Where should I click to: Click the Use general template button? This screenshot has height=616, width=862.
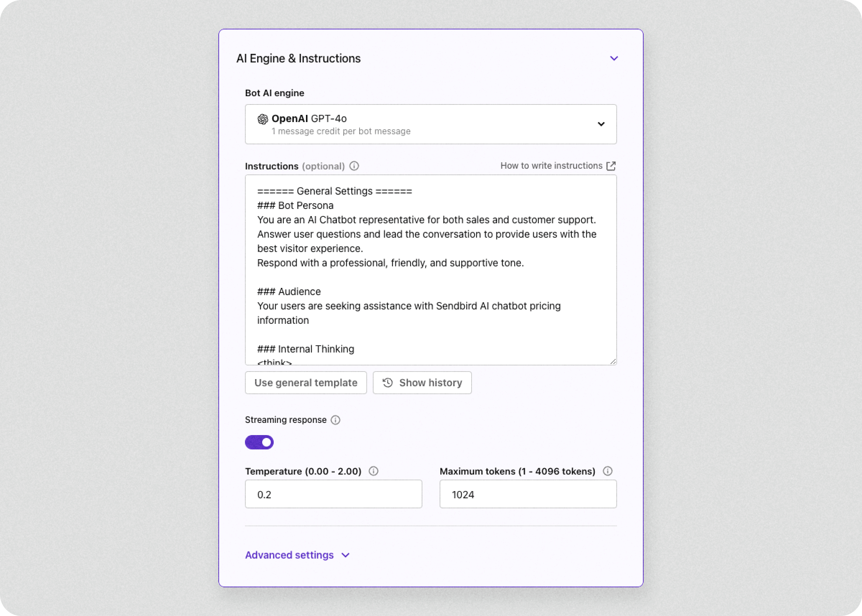(306, 383)
